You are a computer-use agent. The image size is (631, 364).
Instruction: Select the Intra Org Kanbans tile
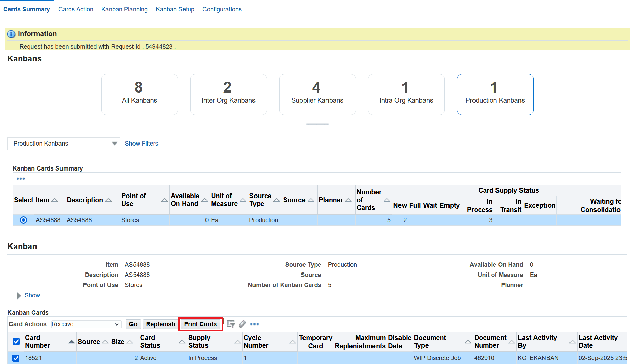pos(406,95)
